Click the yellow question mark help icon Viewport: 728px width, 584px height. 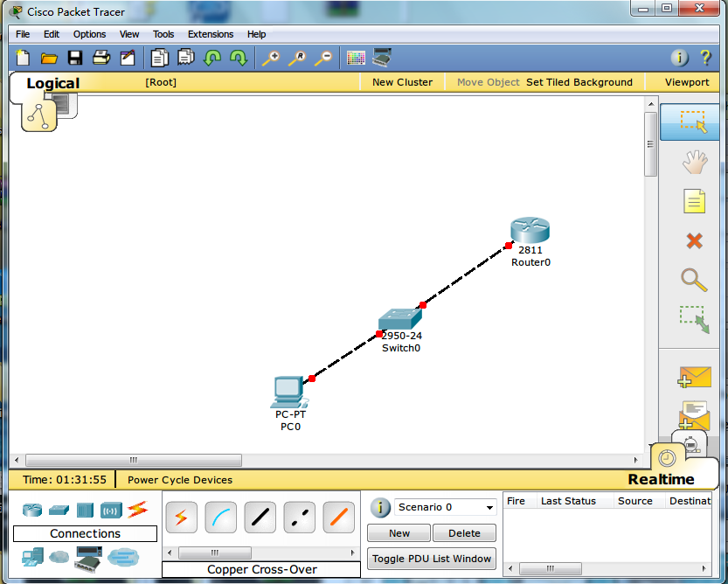click(x=706, y=58)
